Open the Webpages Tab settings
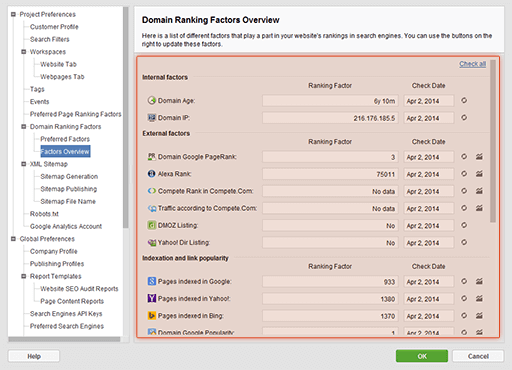Image resolution: width=512 pixels, height=370 pixels. pos(62,77)
